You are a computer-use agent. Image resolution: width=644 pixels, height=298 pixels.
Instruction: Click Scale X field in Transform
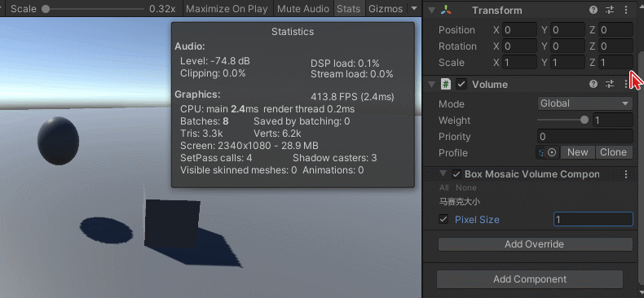519,63
